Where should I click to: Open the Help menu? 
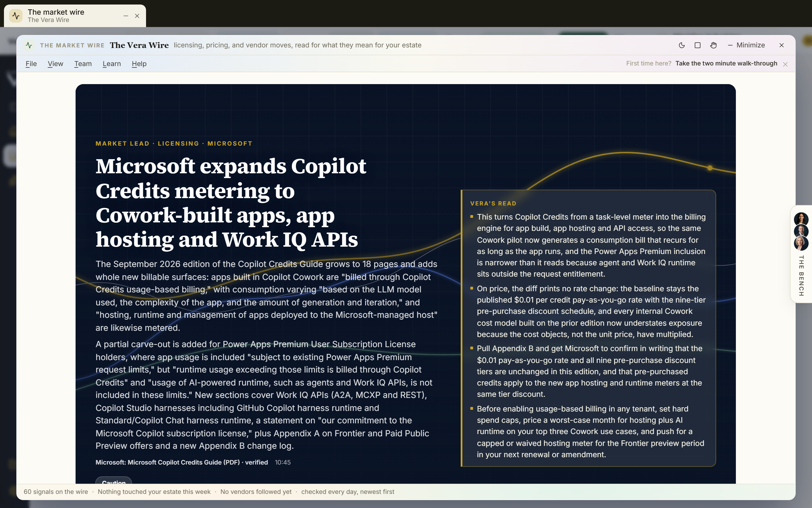[139, 63]
